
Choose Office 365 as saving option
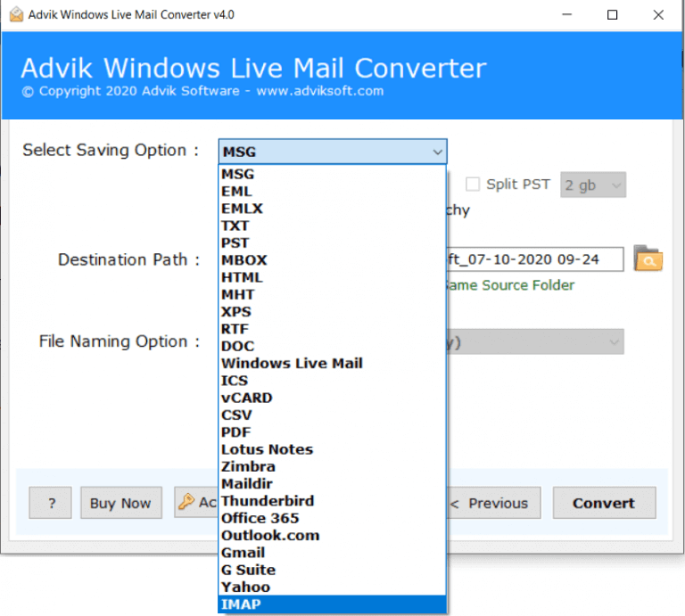tap(332, 518)
